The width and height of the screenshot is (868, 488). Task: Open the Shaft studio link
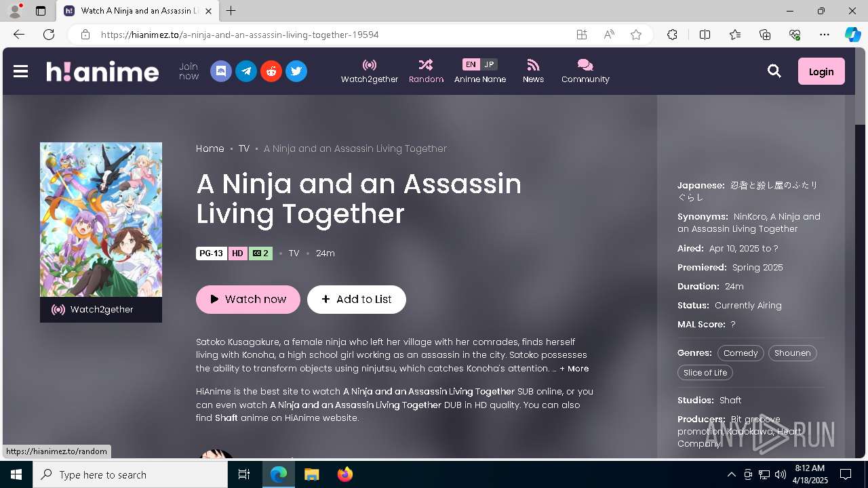(x=730, y=401)
